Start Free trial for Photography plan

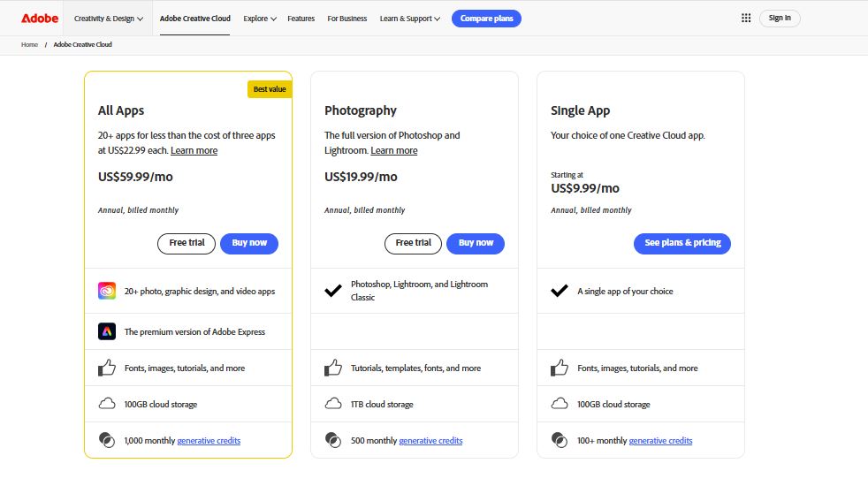coord(413,244)
